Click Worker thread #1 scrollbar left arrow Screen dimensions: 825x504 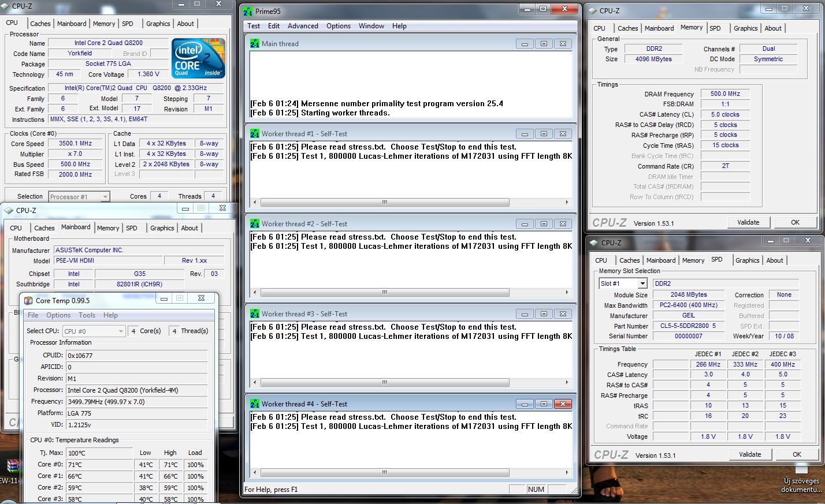pos(255,203)
